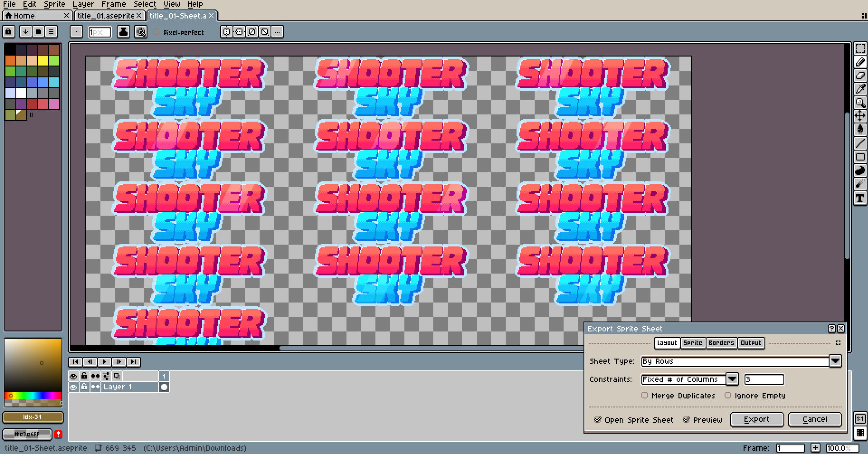Image resolution: width=868 pixels, height=454 pixels.
Task: Click the Export button
Action: click(757, 420)
